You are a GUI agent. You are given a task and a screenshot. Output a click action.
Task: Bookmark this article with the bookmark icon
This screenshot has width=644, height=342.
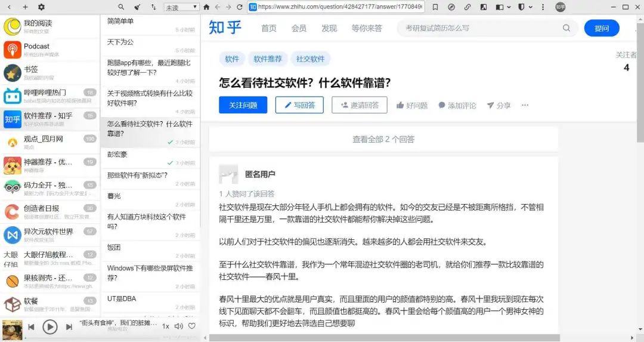click(x=435, y=7)
